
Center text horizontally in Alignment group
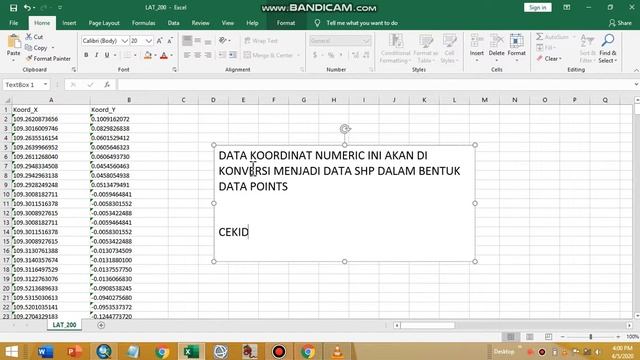pyautogui.click(x=198, y=55)
